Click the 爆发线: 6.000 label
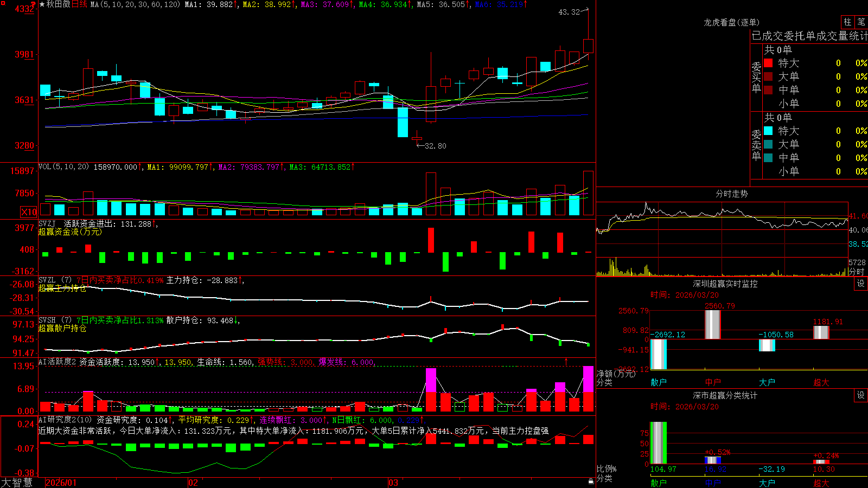The height and width of the screenshot is (488, 868). click(x=347, y=362)
